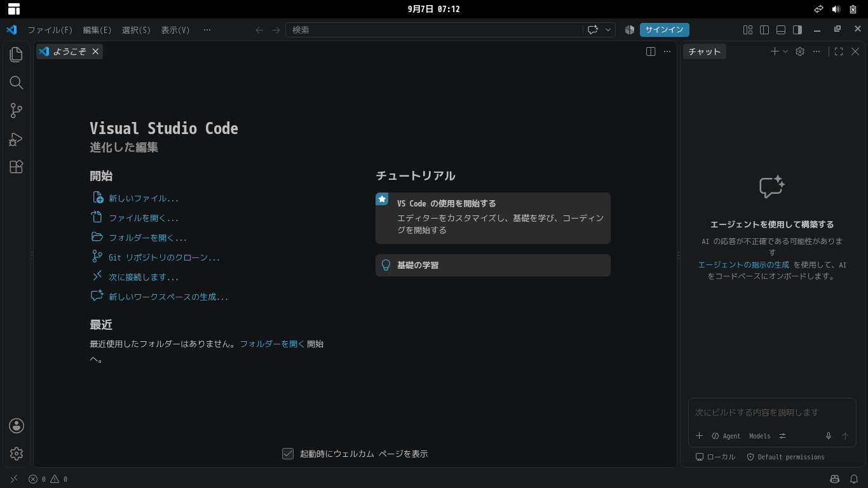Open the Run and Debug view

click(x=17, y=139)
